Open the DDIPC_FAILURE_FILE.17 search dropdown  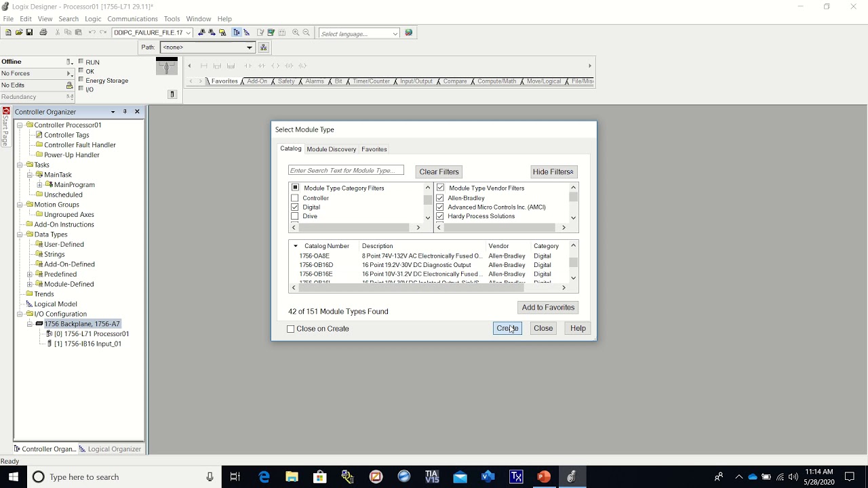click(x=188, y=33)
